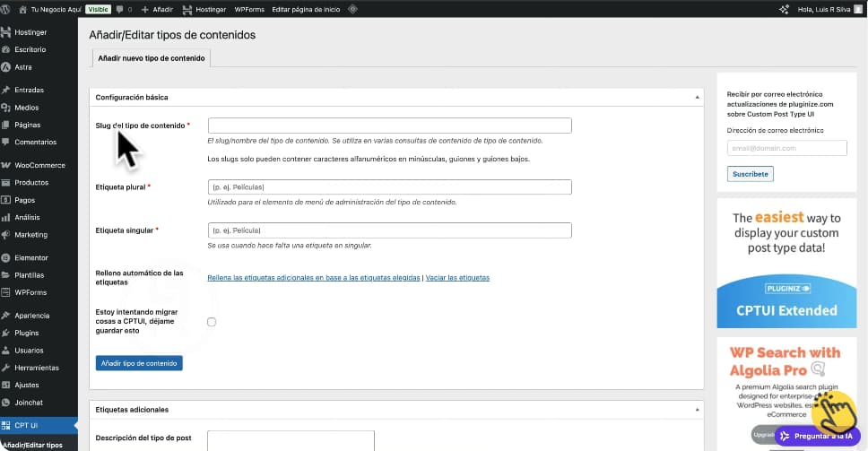Open Luis R Silva user avatar
This screenshot has width=868, height=451.
pos(858,9)
